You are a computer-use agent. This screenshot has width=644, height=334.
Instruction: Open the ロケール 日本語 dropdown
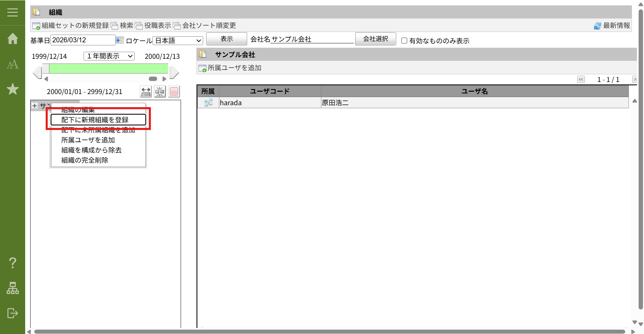(178, 41)
